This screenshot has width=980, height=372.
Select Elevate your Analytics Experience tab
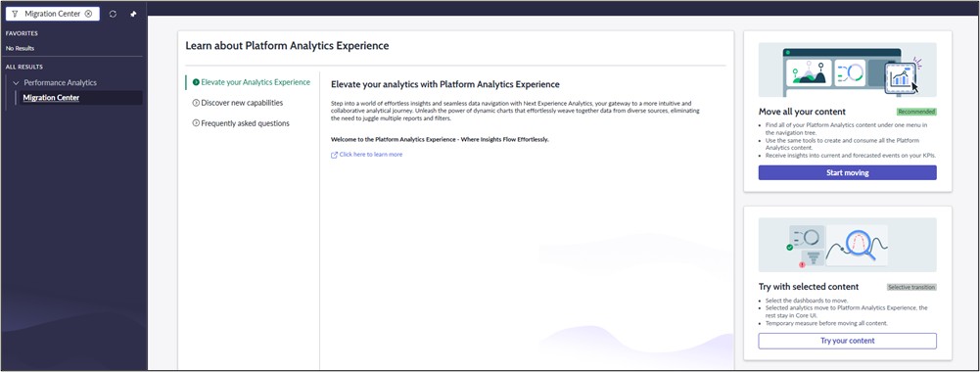[x=252, y=82]
